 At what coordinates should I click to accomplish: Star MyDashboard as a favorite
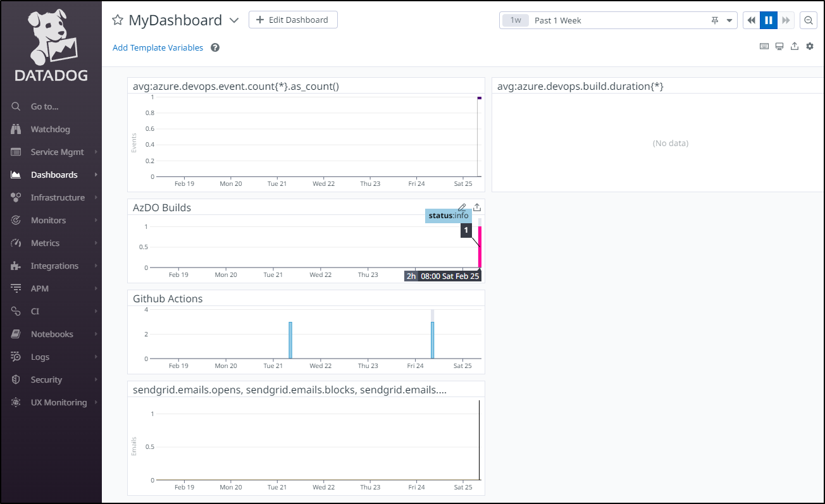[117, 20]
